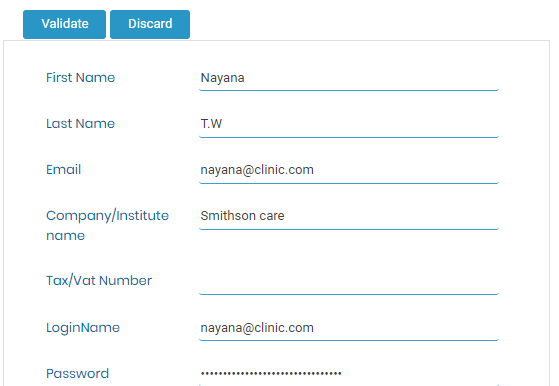Click the First Name label
Viewport: 559px width, 386px height.
[x=81, y=78]
